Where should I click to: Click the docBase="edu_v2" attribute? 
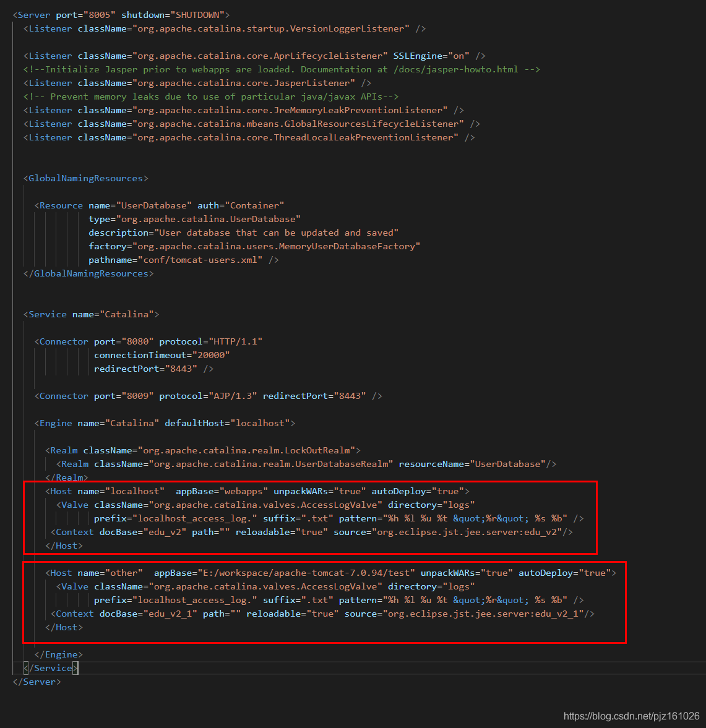click(143, 532)
